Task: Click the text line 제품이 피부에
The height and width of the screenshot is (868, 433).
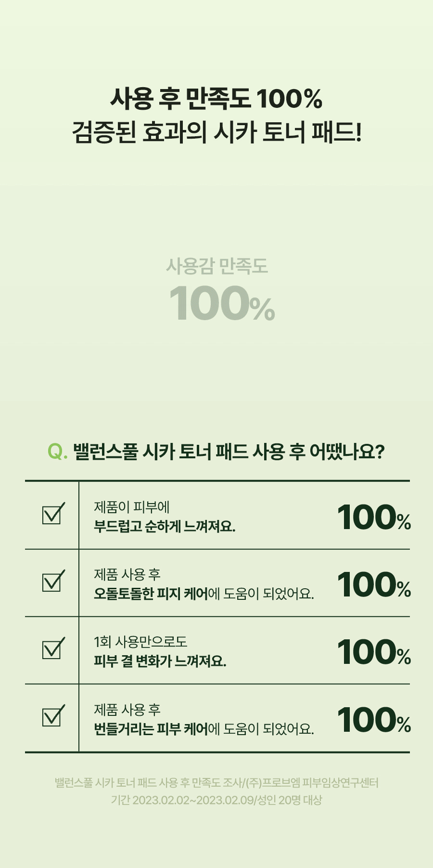Action: pyautogui.click(x=131, y=507)
